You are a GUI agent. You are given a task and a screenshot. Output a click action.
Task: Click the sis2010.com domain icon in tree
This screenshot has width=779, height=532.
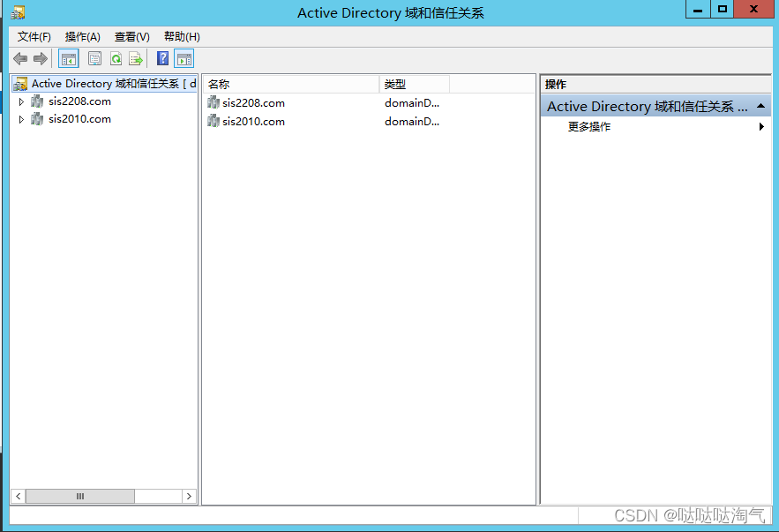[x=37, y=119]
